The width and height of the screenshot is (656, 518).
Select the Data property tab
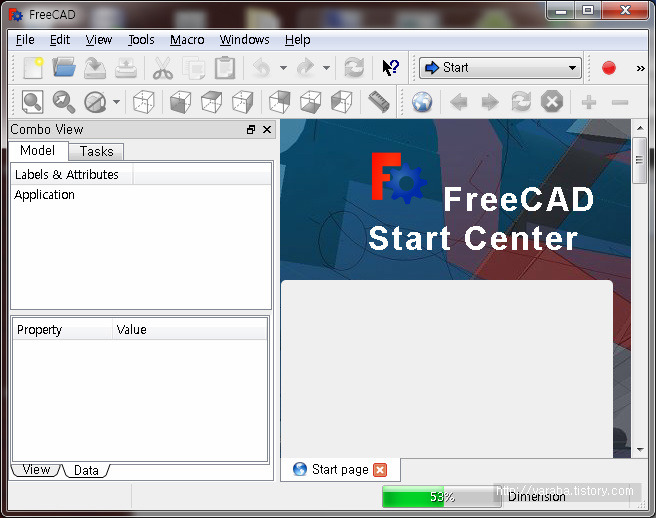[x=86, y=470]
